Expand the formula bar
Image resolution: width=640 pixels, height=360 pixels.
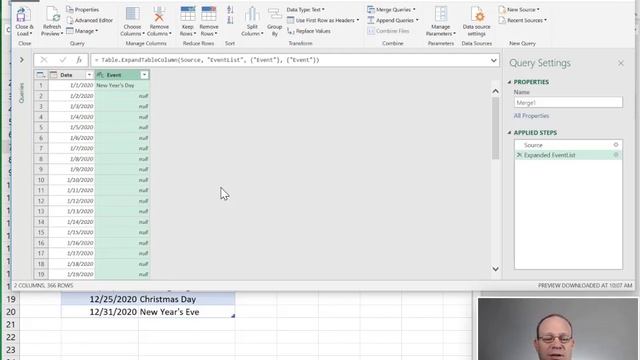(493, 60)
